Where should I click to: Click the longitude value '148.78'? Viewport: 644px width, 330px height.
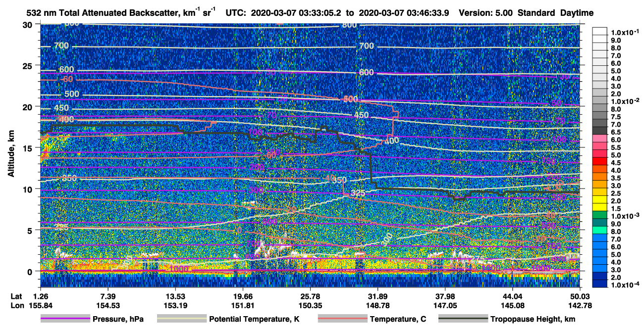click(377, 305)
